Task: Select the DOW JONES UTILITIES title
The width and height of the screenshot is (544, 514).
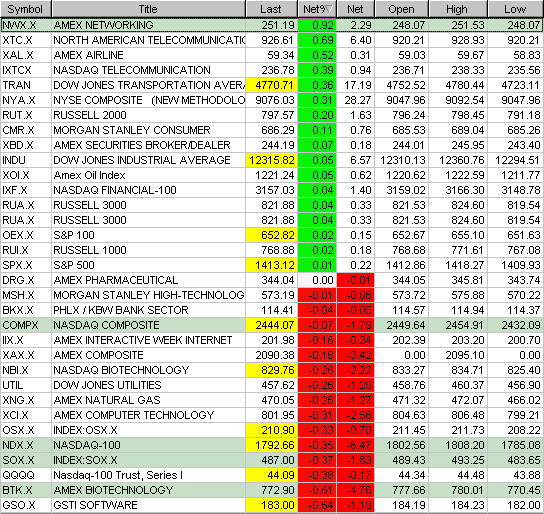Action: (107, 385)
